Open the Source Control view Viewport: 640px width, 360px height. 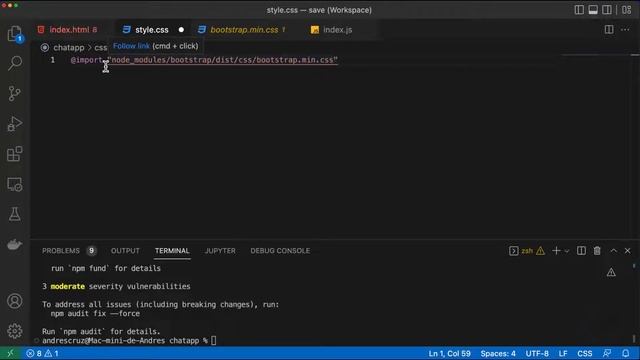(15, 93)
